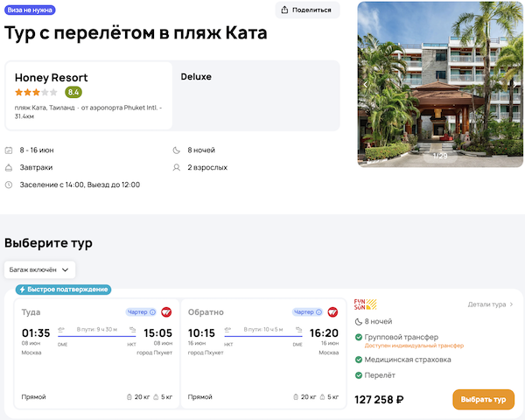
Task: Expand the Багаж включён dropdown
Action: click(x=40, y=269)
